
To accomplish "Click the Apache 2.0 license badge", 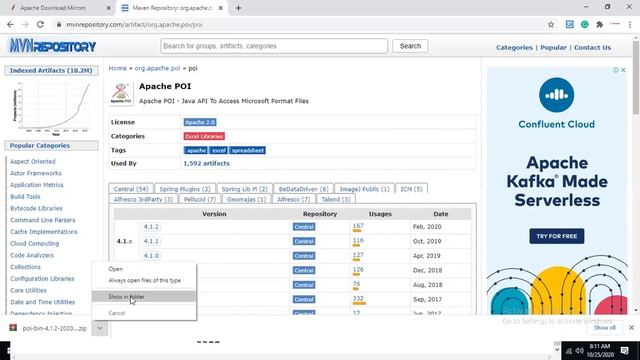I will [200, 122].
